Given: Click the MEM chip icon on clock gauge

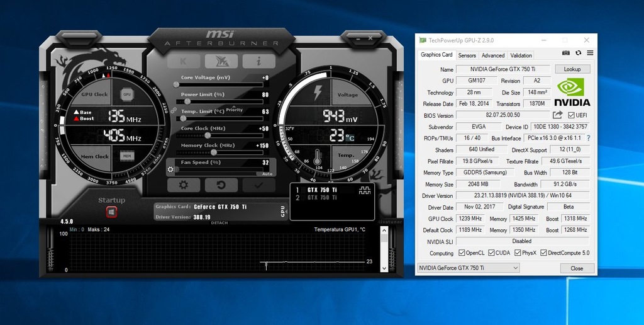Looking at the screenshot, I should pyautogui.click(x=127, y=156).
